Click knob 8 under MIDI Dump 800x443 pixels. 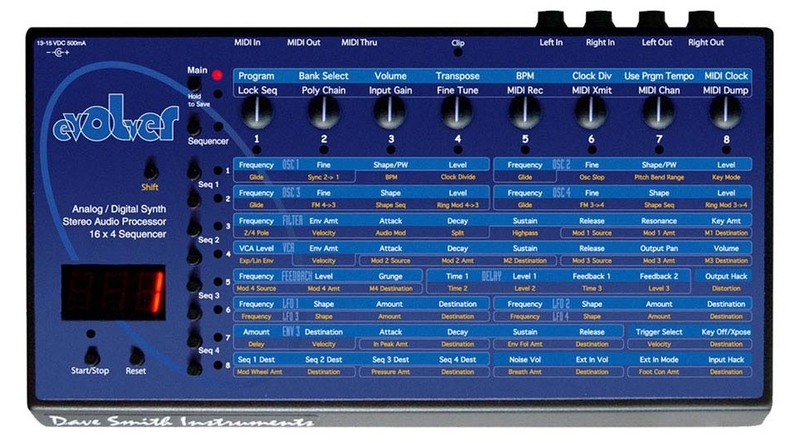click(726, 111)
